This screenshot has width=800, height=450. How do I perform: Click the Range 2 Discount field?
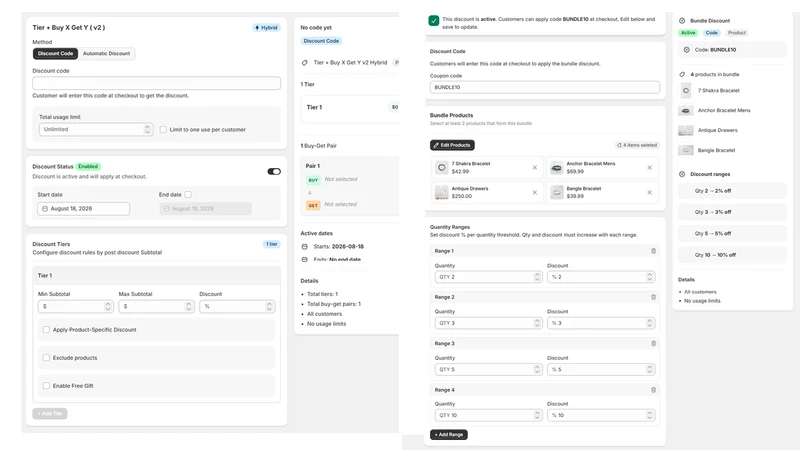601,323
